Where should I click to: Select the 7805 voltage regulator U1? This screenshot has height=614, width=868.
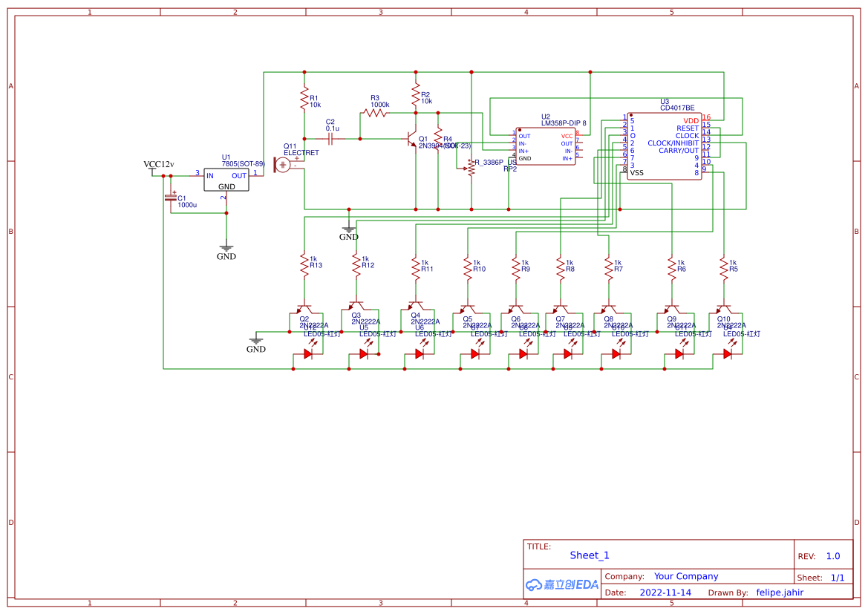pos(226,179)
